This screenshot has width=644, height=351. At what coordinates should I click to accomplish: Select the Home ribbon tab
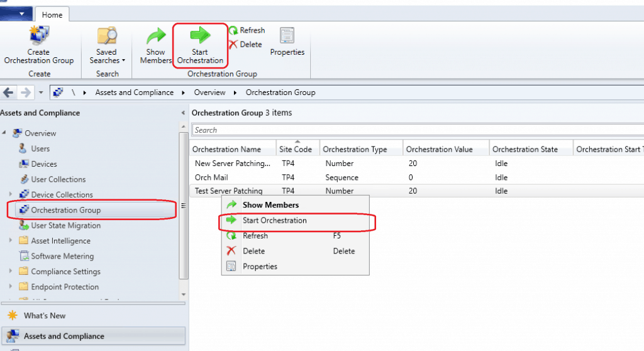coord(52,13)
